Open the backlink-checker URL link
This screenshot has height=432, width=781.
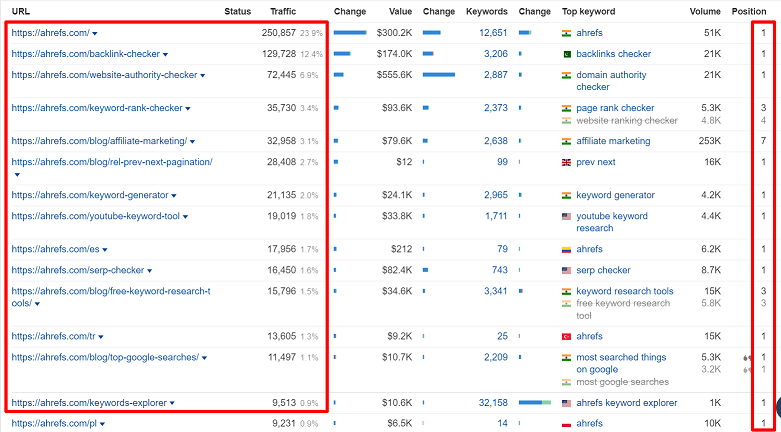point(86,54)
